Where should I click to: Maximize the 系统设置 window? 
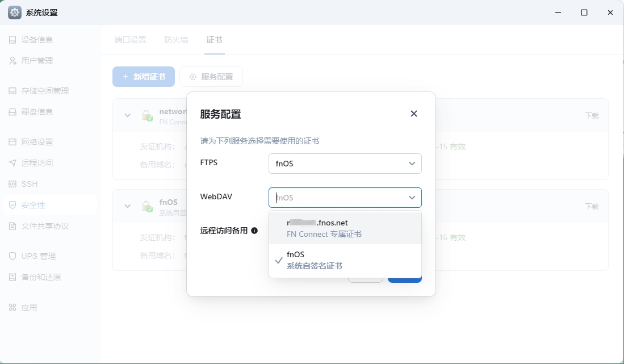[x=584, y=12]
